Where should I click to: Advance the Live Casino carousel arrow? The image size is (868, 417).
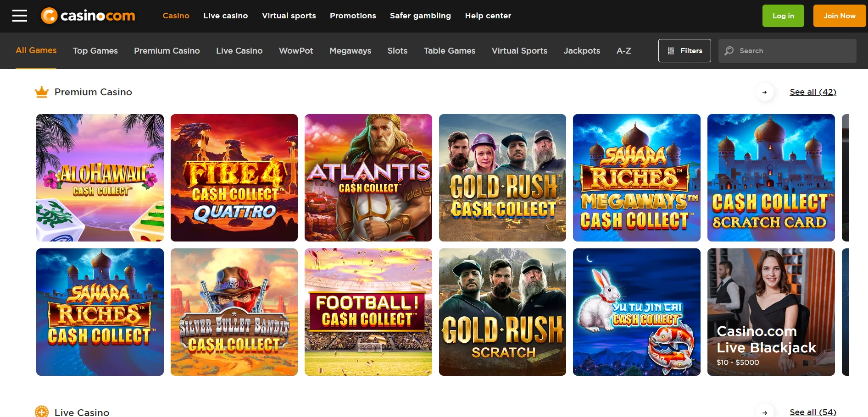coord(764,412)
